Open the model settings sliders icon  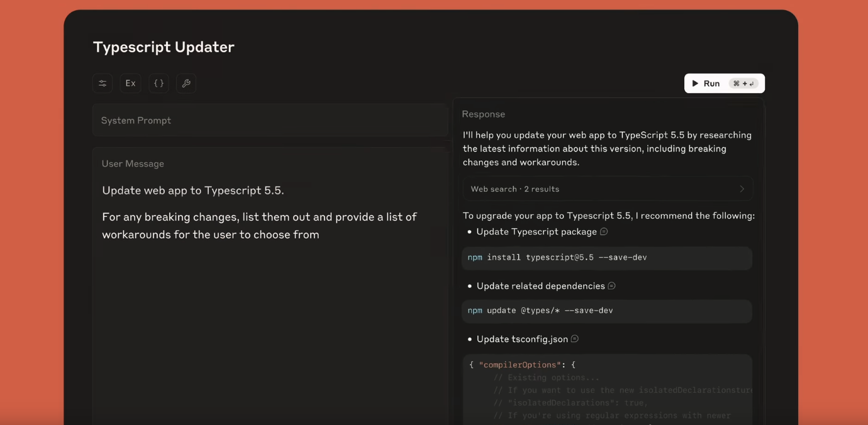(103, 83)
